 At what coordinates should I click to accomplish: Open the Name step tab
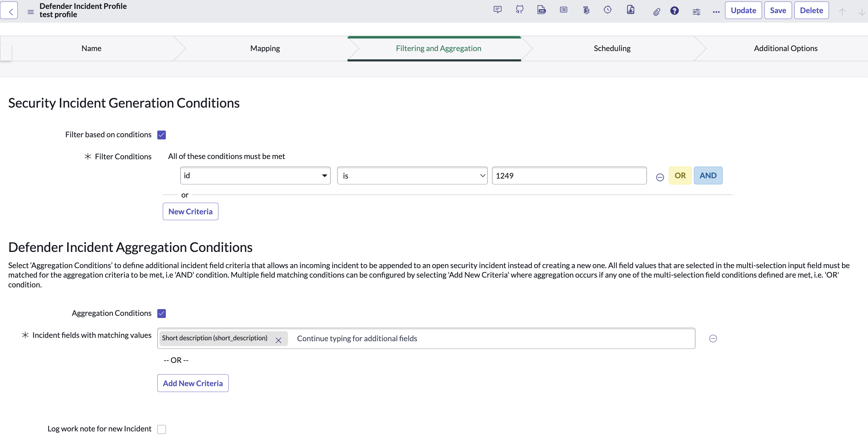pos(91,48)
